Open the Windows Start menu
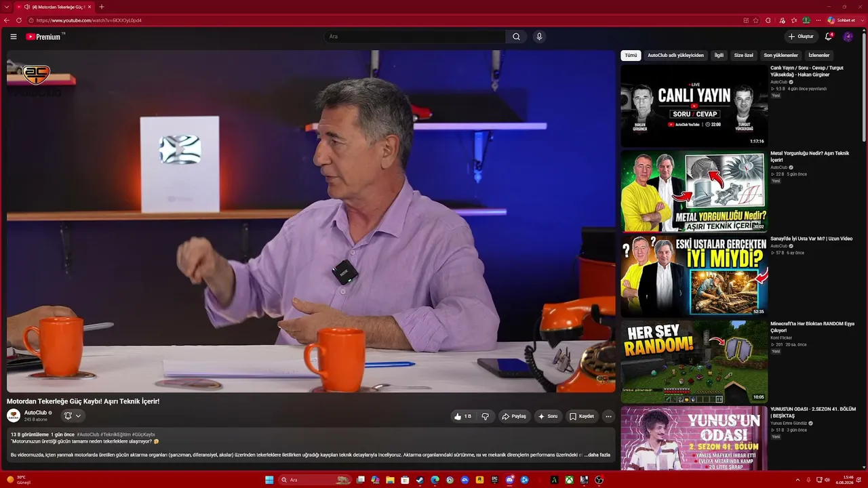The image size is (868, 488). [269, 480]
